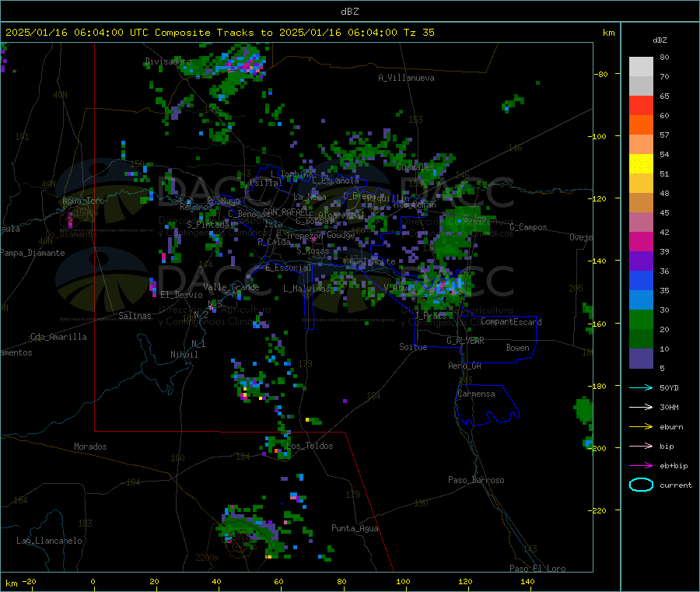
Task: Click the Carmensa map label
Action: (x=476, y=394)
